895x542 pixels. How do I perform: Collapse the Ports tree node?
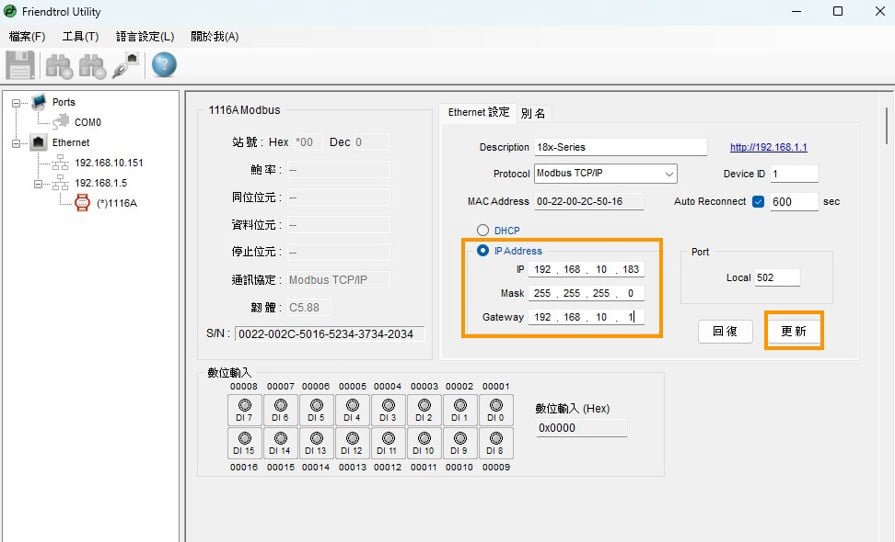coord(17,102)
